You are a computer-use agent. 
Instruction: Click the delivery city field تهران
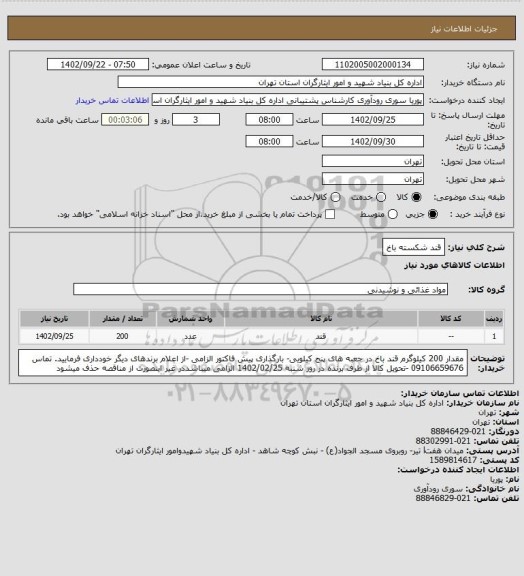[x=373, y=179]
